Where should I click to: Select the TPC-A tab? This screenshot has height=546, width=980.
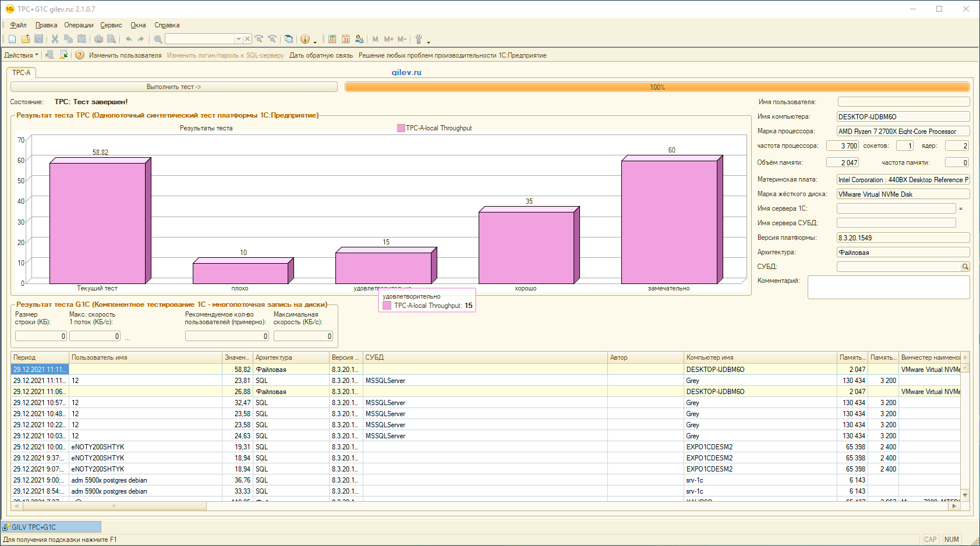(x=22, y=73)
